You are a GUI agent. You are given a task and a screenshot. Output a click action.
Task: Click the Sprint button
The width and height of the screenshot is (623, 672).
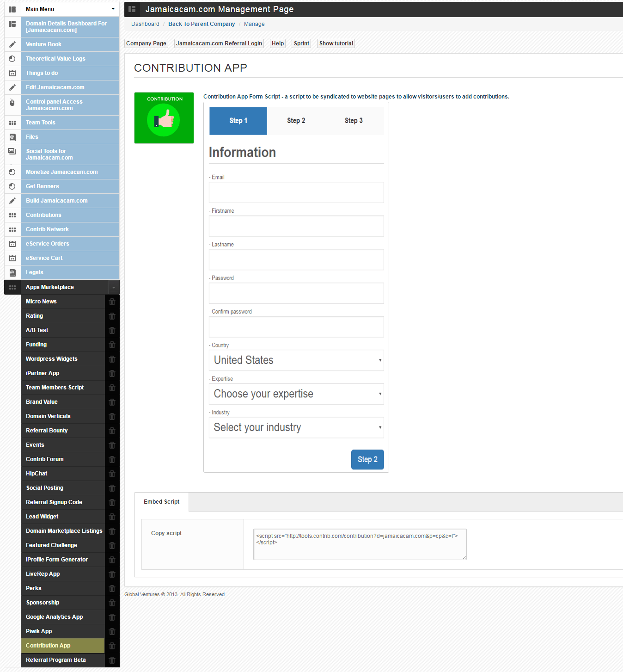click(x=301, y=43)
